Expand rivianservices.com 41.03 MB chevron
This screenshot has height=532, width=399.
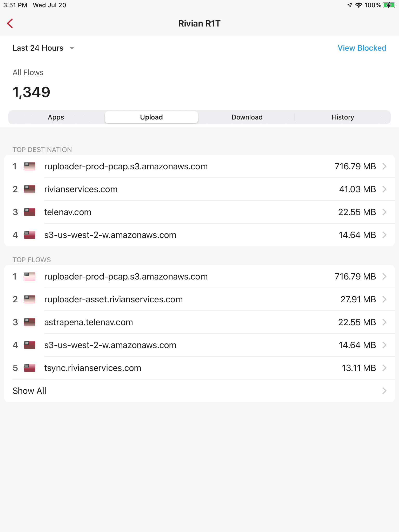click(384, 189)
